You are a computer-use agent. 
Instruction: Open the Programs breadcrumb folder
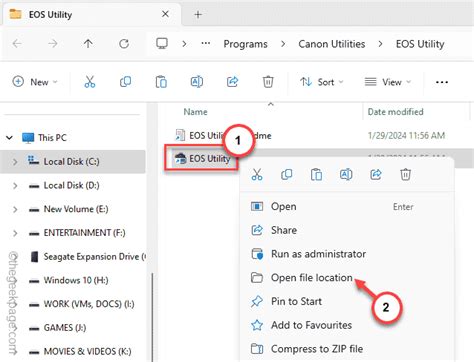coord(245,44)
